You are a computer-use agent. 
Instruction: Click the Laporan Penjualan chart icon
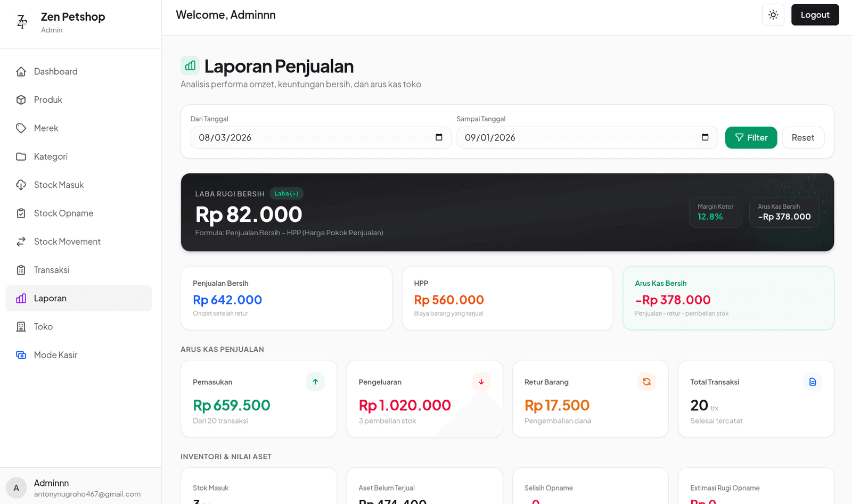click(190, 66)
